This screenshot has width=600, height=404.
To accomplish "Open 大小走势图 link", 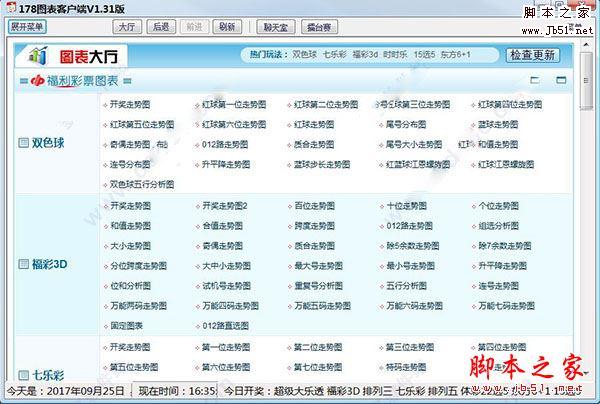I will [130, 246].
